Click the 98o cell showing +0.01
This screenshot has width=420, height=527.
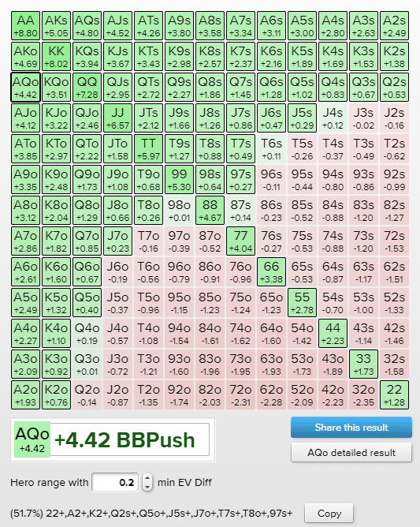click(180, 211)
